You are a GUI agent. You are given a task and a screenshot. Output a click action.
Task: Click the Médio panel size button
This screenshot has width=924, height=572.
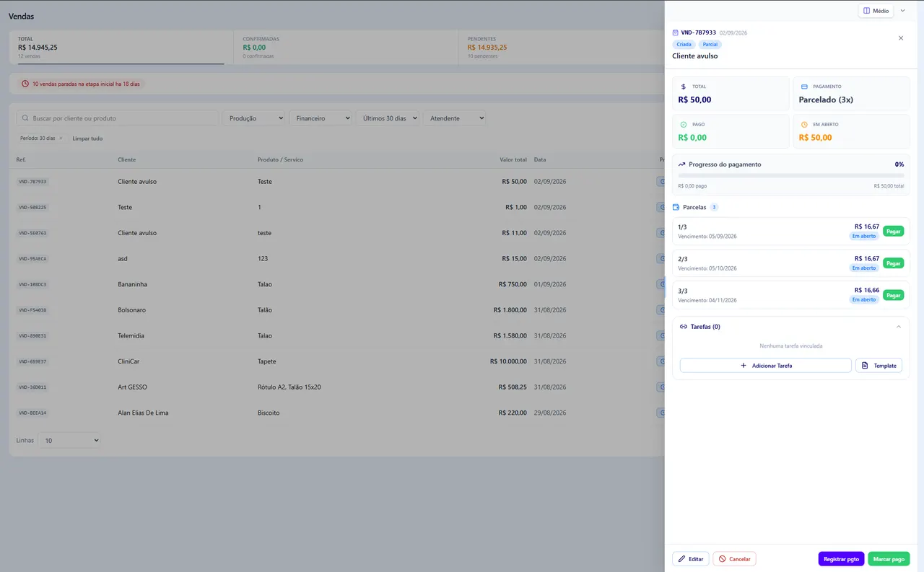tap(876, 11)
